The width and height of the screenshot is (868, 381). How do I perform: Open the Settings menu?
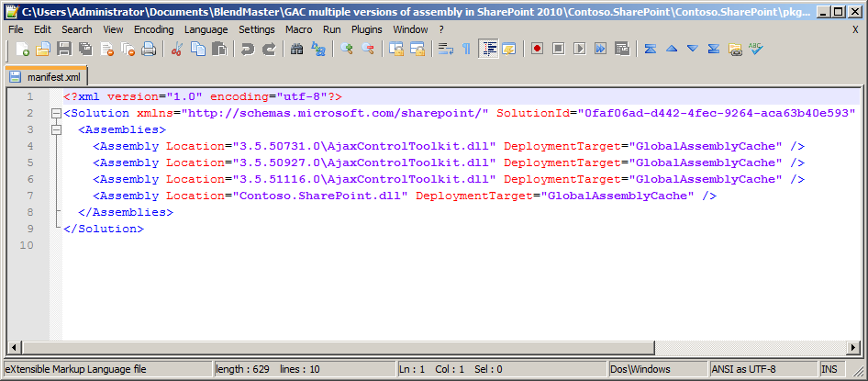click(x=257, y=29)
